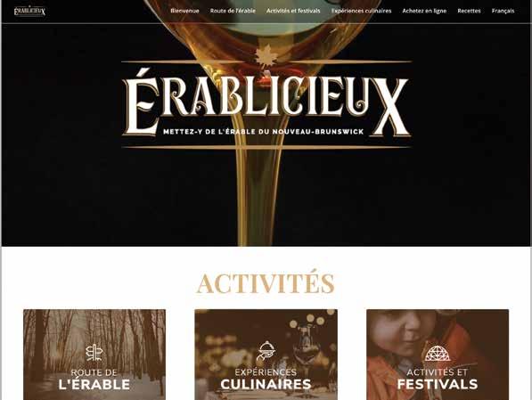The width and height of the screenshot is (532, 400).
Task: Click the Activités section heading
Action: click(x=266, y=282)
